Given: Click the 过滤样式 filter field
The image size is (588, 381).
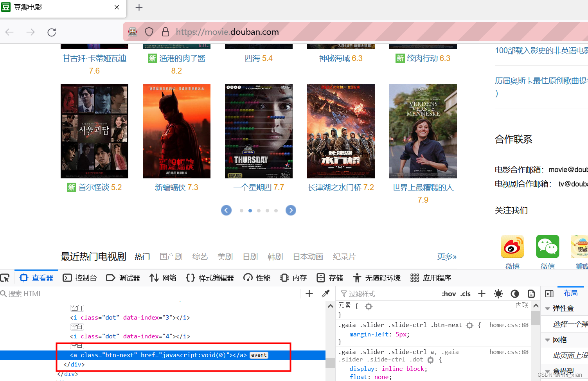Looking at the screenshot, I should point(387,294).
